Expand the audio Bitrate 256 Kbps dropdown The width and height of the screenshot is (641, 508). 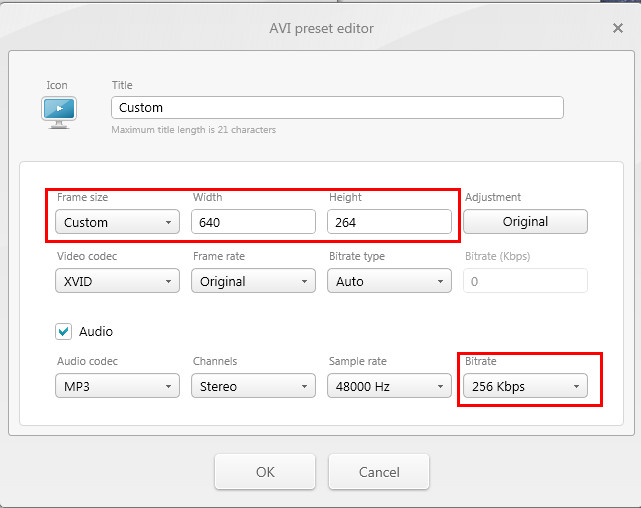525,386
